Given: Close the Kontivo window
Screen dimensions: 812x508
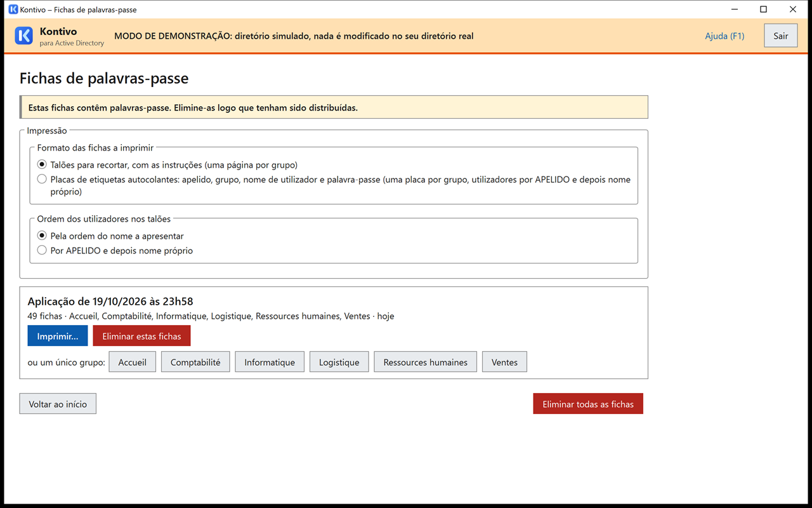Looking at the screenshot, I should click(793, 10).
